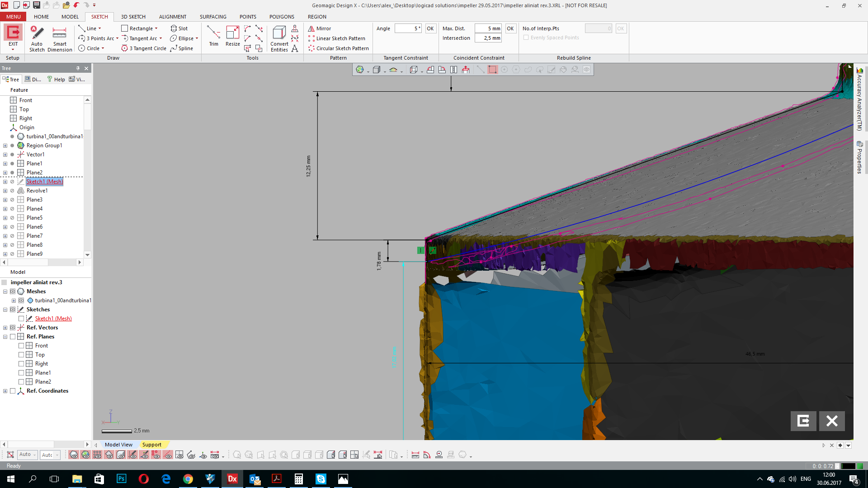Open Photoshop from the taskbar
This screenshot has height=488, width=868.
coord(122,479)
